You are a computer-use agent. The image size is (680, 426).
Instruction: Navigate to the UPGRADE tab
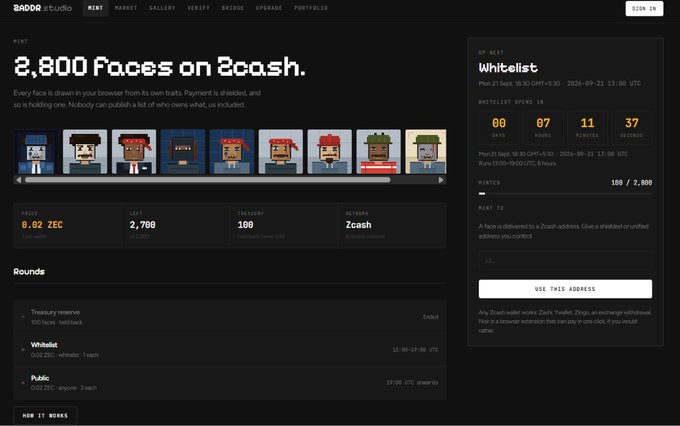click(x=269, y=8)
